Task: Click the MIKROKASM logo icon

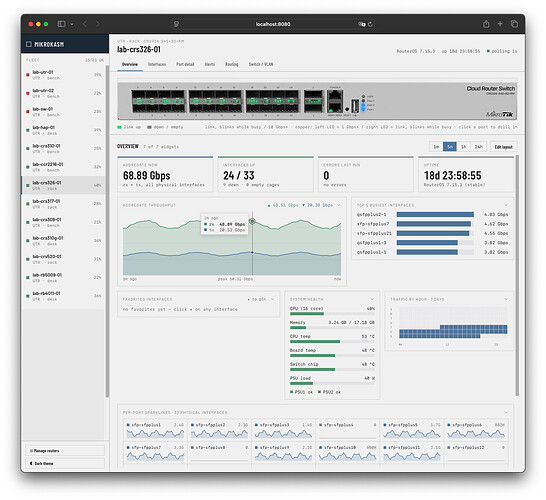Action: (x=29, y=44)
